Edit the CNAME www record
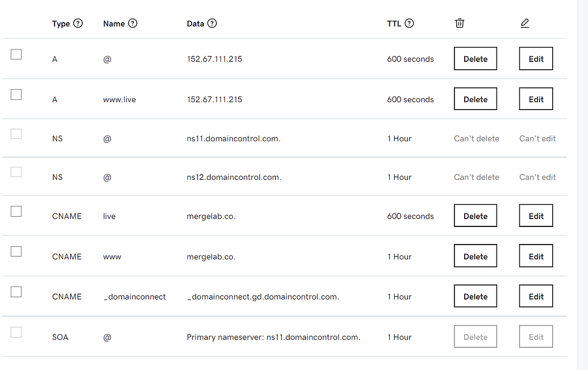 (x=536, y=257)
